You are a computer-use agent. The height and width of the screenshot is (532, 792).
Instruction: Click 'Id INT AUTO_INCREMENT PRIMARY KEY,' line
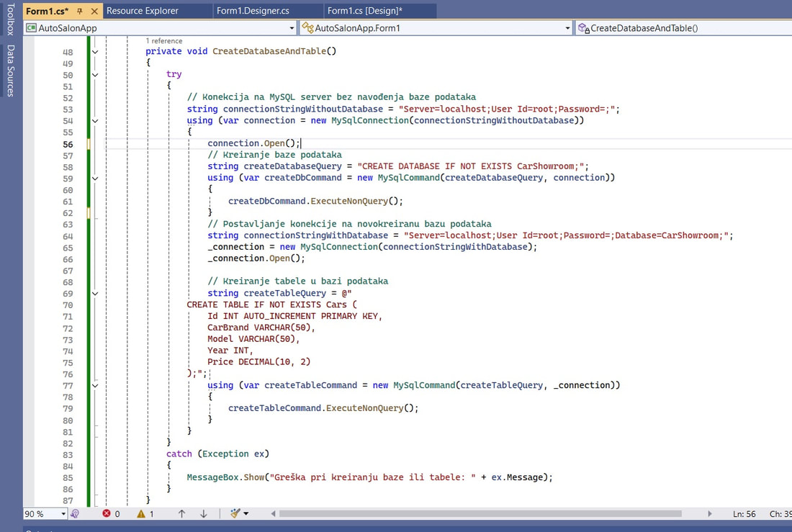tap(295, 316)
